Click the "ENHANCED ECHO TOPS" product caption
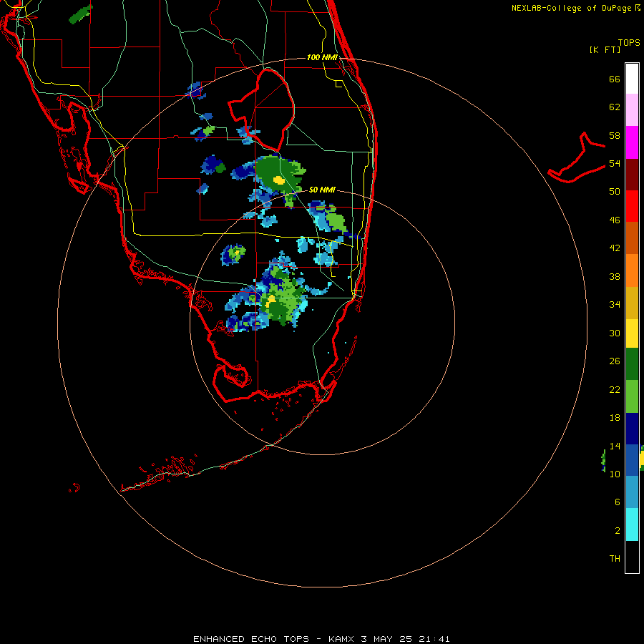644x644 pixels. (x=251, y=639)
